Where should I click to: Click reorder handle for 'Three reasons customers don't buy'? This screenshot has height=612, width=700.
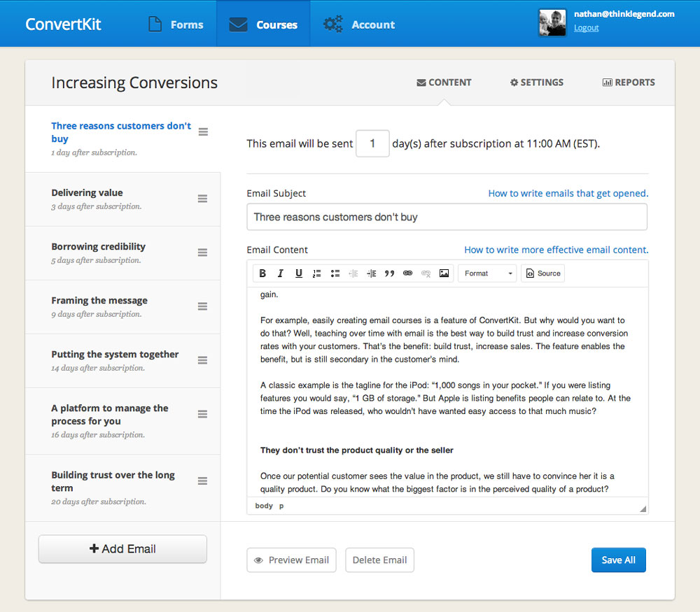203,132
